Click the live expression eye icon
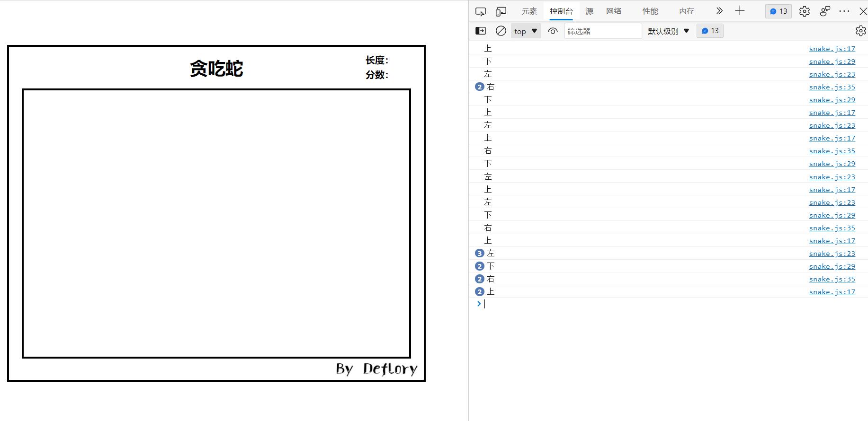The width and height of the screenshot is (868, 421). coord(553,31)
